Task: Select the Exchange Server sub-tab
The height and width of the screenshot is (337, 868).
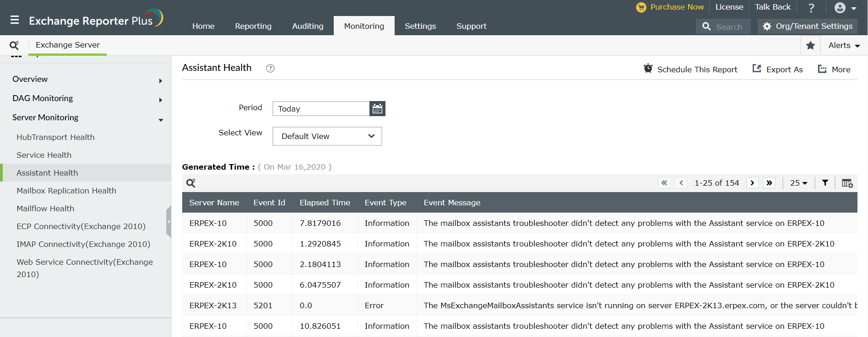Action: pos(68,45)
